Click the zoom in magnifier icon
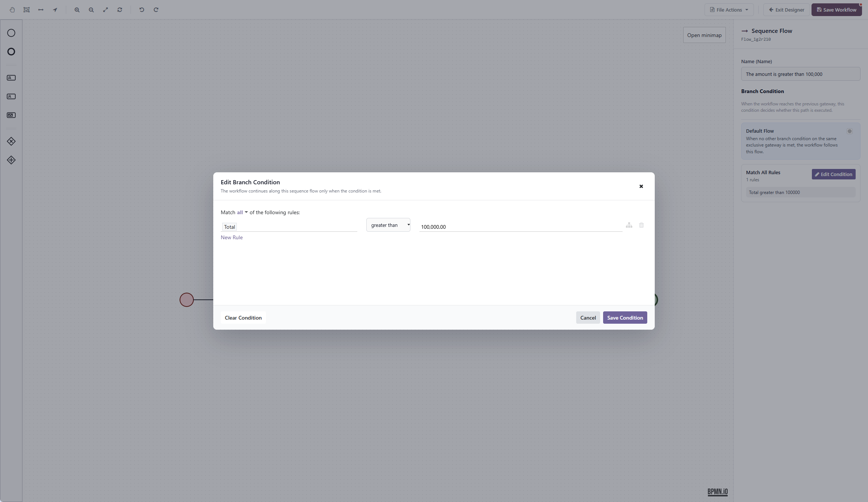Screen dimensions: 868x502 point(77,10)
